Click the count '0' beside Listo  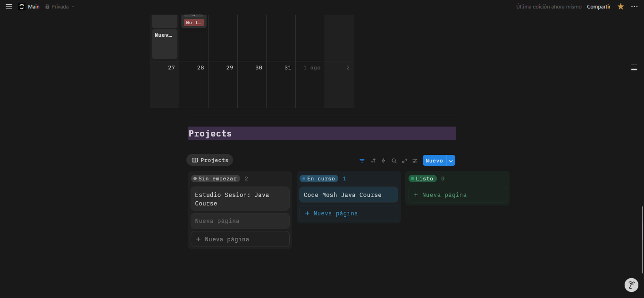point(443,179)
